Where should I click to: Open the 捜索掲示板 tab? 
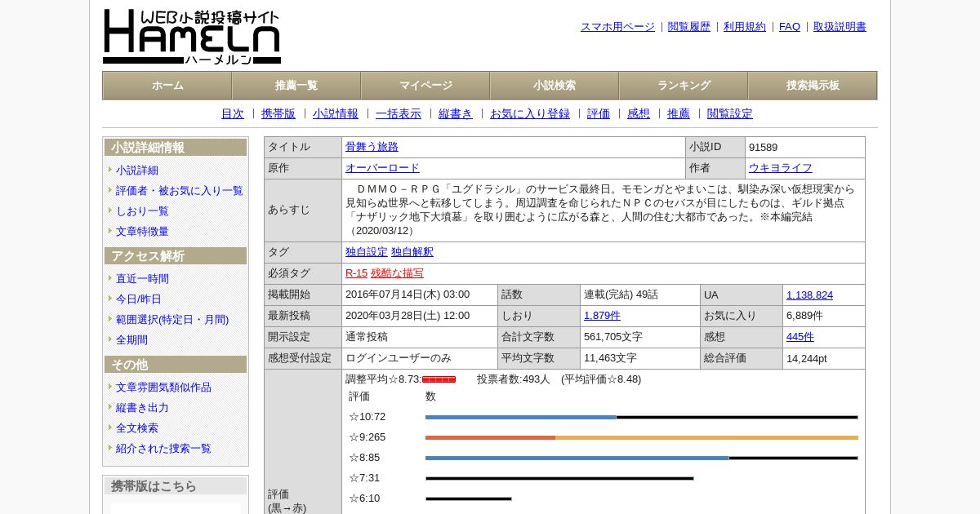coord(813,86)
